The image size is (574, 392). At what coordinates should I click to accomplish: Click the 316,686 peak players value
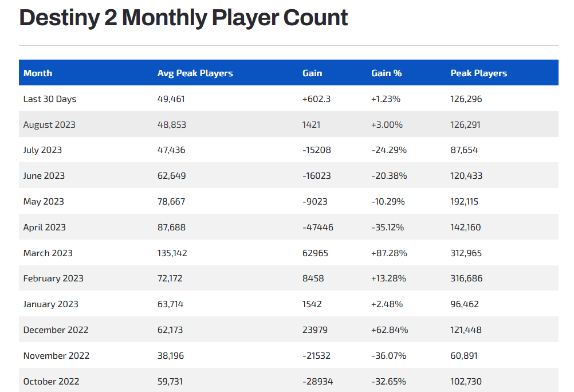point(466,279)
